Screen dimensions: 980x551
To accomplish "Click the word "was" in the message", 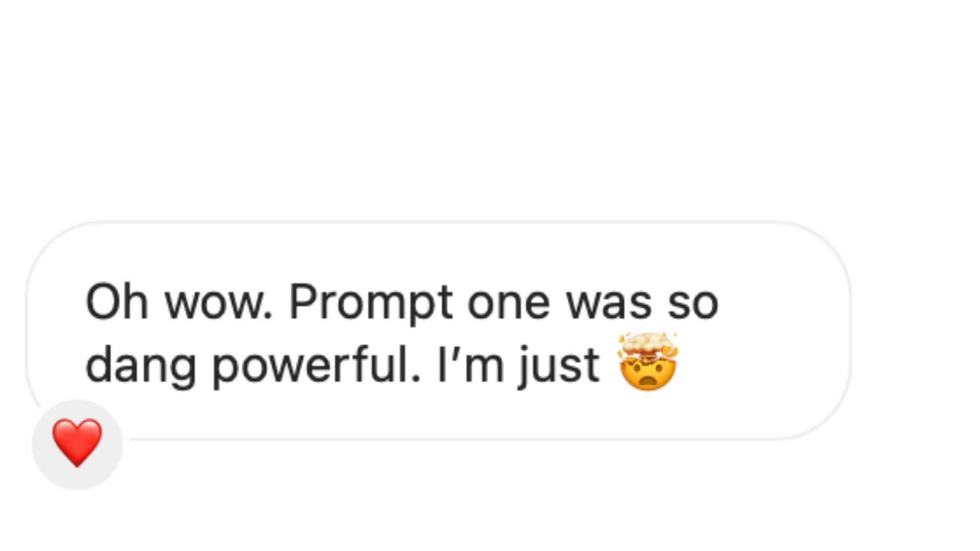I will point(609,303).
